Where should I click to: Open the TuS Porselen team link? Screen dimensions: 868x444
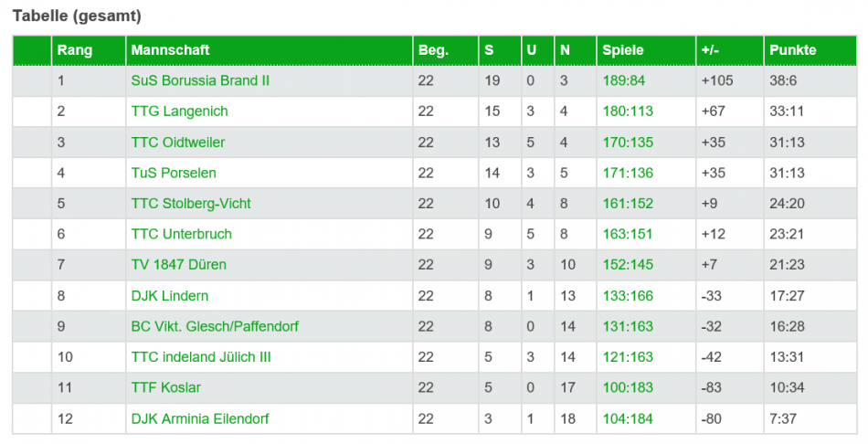tap(174, 173)
